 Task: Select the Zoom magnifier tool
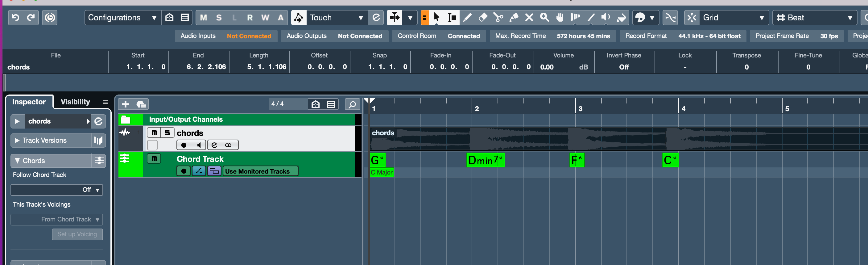(544, 18)
